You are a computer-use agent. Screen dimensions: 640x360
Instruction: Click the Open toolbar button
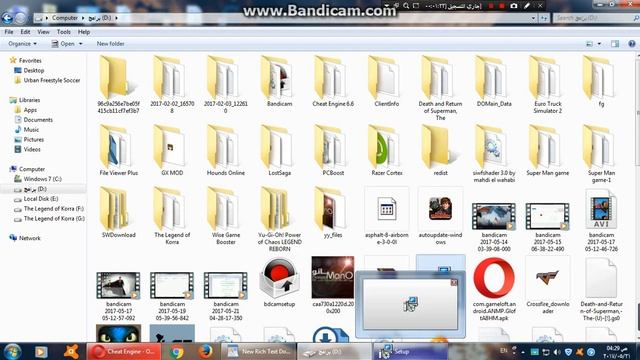(63, 44)
